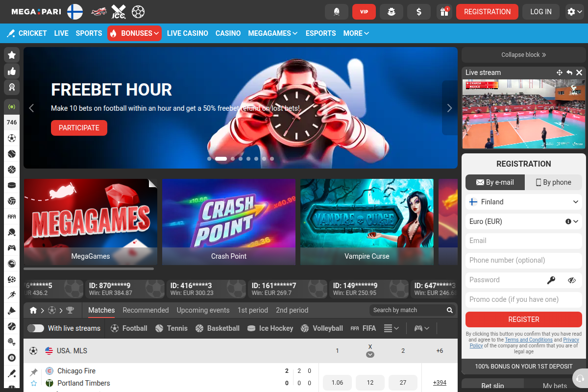This screenshot has width=588, height=392.
Task: Click the Log In button
Action: click(541, 12)
